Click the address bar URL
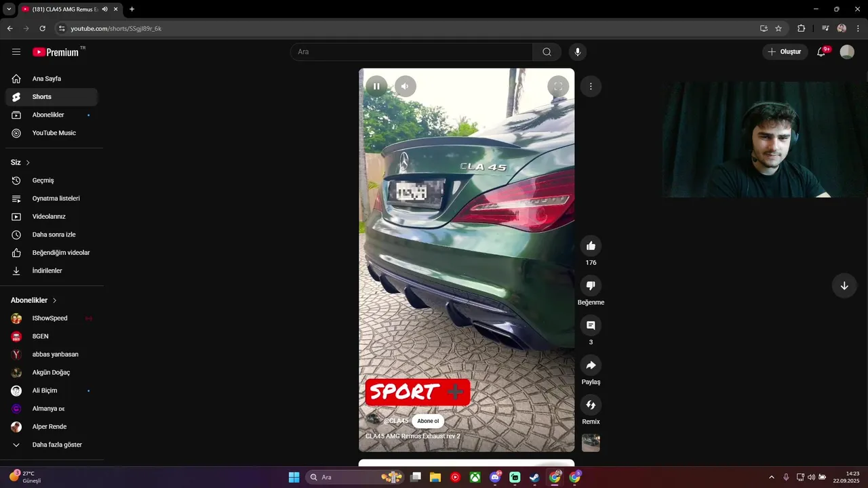This screenshot has height=488, width=868. [116, 28]
